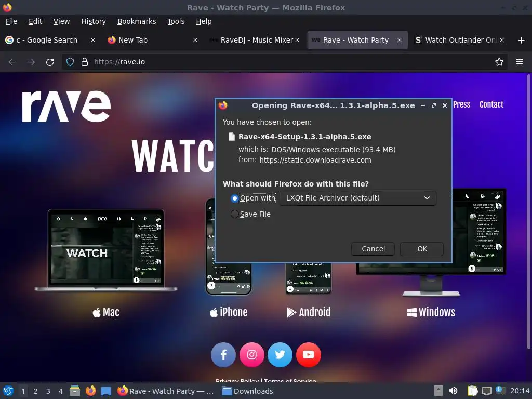Click OK in the download dialog
The height and width of the screenshot is (399, 532).
pos(422,249)
